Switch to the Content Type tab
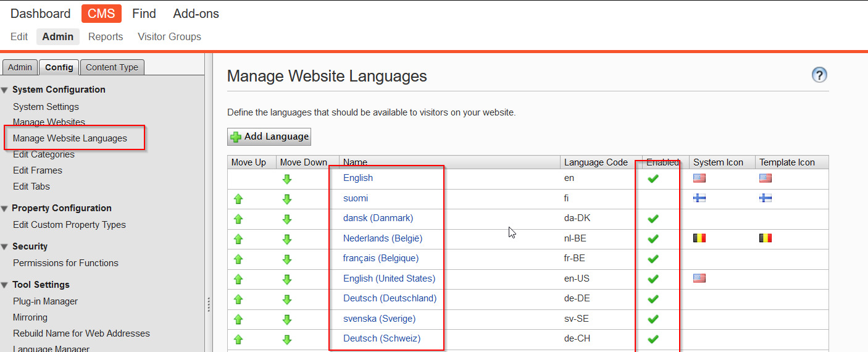The height and width of the screenshot is (352, 868). (x=112, y=67)
